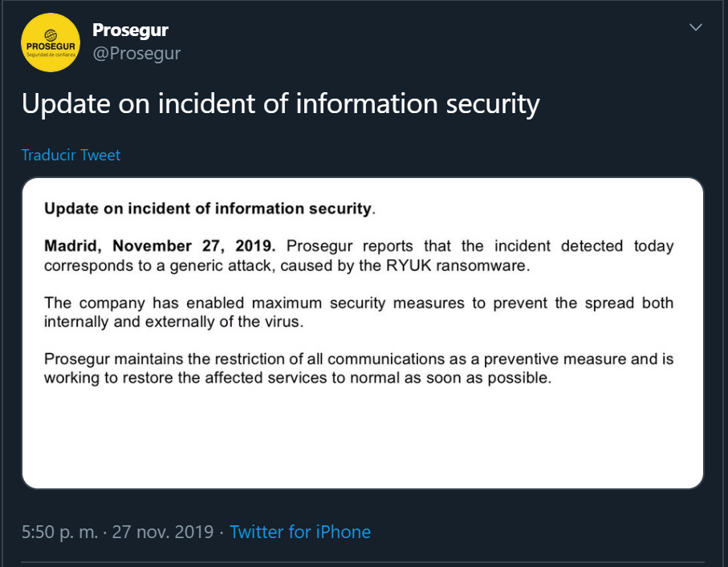Open the tweet options chevron menu
The height and width of the screenshot is (567, 728).
[x=696, y=27]
